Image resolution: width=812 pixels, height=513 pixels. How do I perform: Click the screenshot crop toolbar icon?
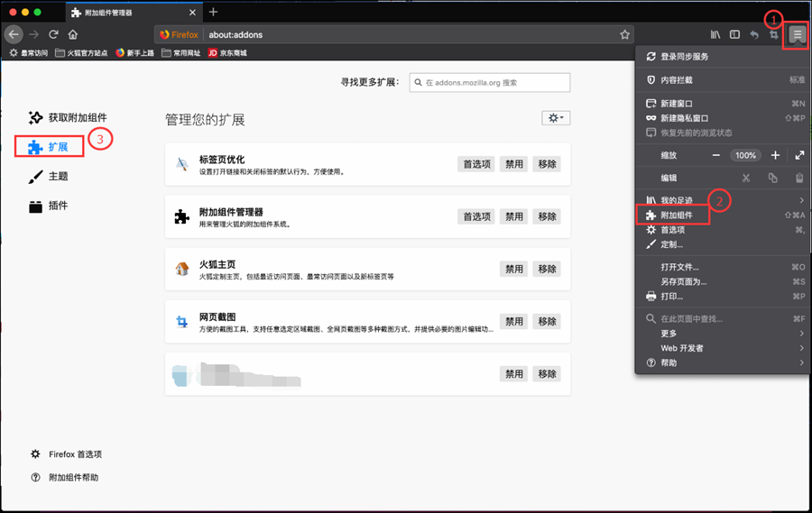pos(773,34)
